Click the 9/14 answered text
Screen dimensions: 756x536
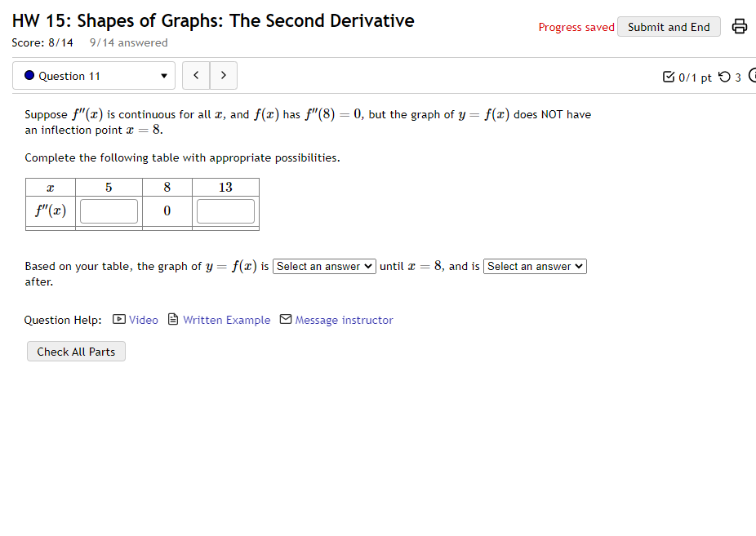tap(128, 42)
